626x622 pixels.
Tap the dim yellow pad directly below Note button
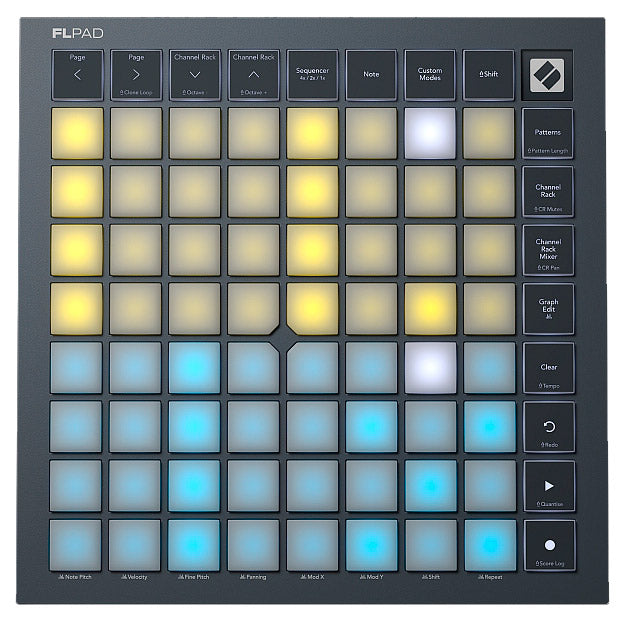pos(371,133)
